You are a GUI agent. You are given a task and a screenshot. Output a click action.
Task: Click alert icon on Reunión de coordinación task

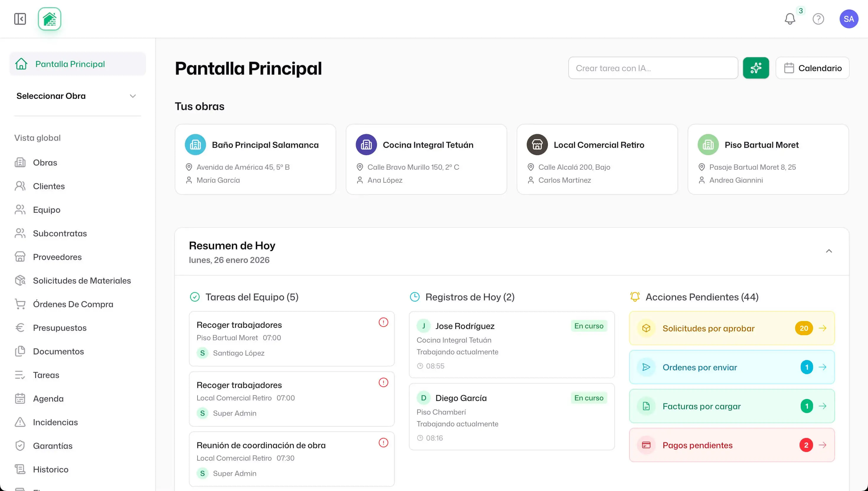383,442
